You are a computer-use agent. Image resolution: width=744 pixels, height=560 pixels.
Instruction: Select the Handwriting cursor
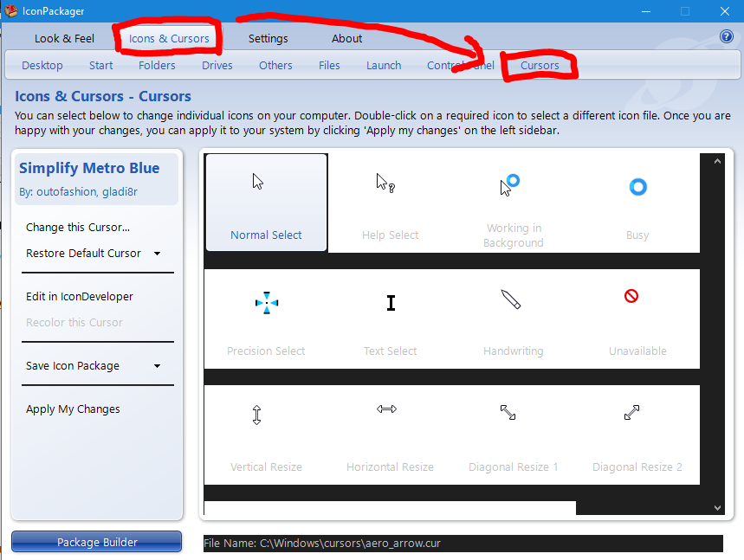pos(514,319)
